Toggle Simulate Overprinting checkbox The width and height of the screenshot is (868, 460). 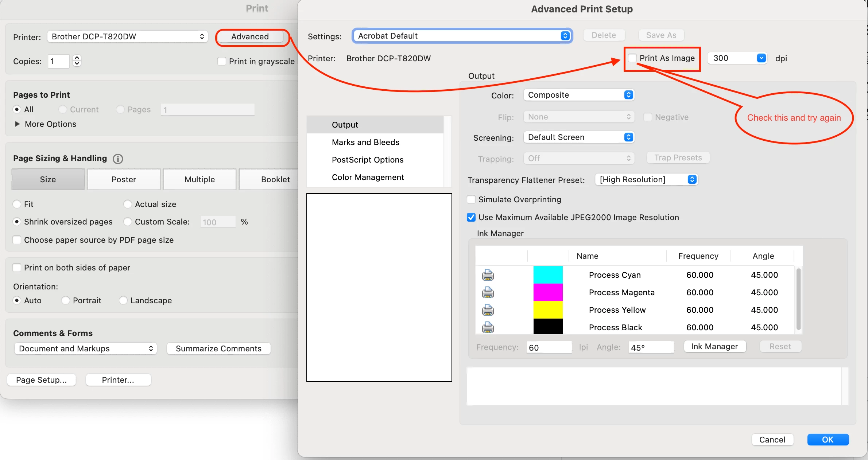tap(471, 199)
